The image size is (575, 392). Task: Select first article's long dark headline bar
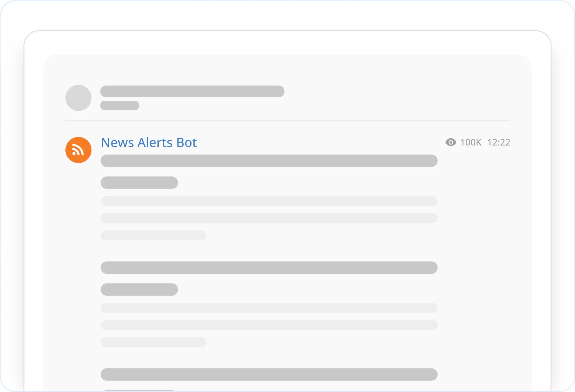tap(269, 161)
